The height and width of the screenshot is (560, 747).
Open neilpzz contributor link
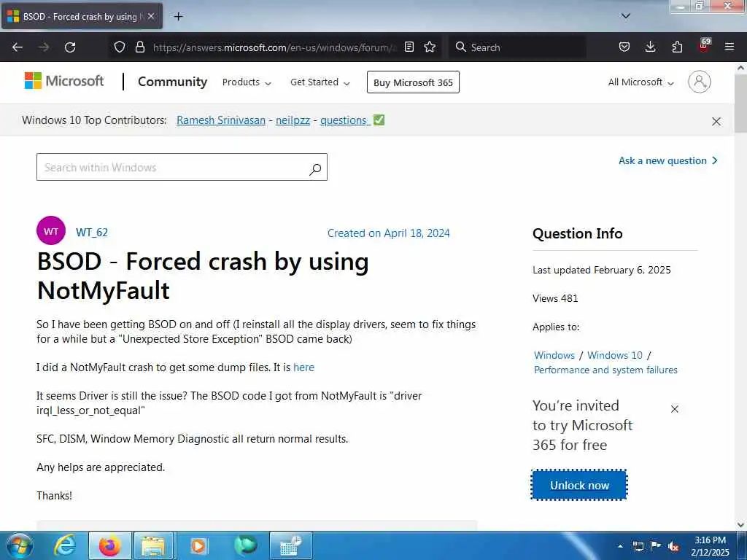pos(293,120)
